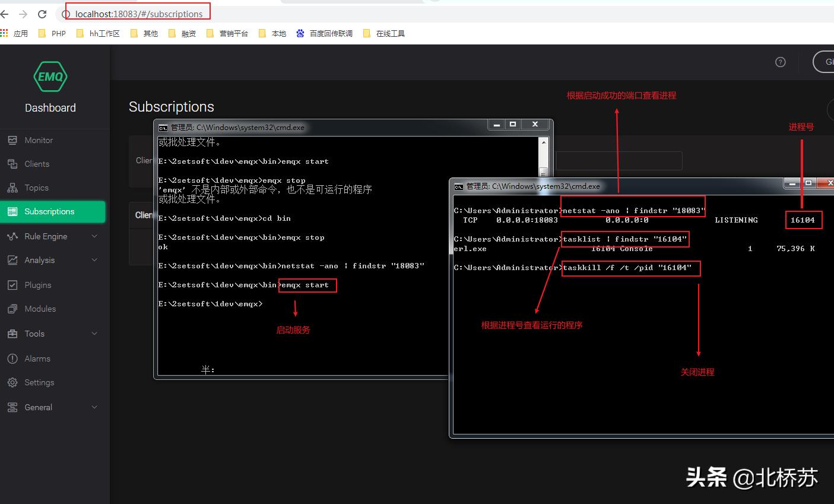This screenshot has width=834, height=504.
Task: Click the General sidebar icon
Action: [x=12, y=407]
